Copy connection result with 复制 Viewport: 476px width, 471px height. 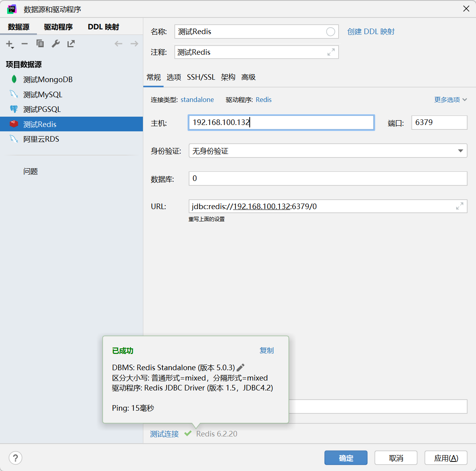coord(266,350)
